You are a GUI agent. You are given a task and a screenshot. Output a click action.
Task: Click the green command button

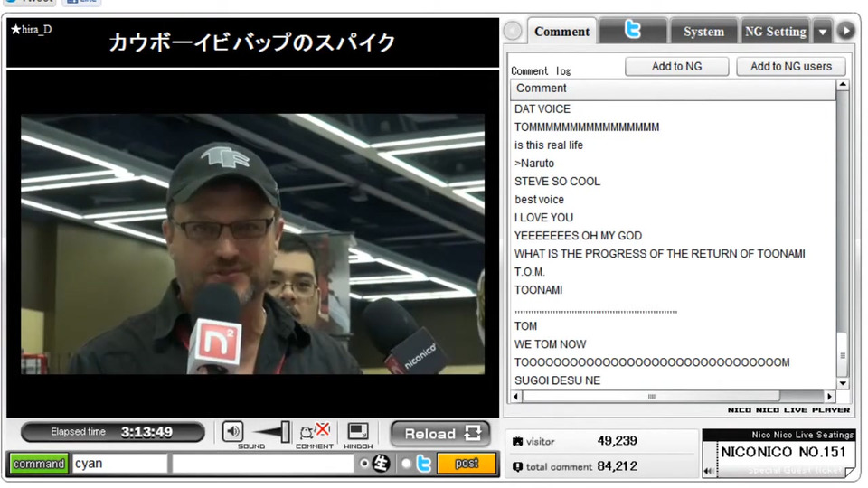pos(39,464)
